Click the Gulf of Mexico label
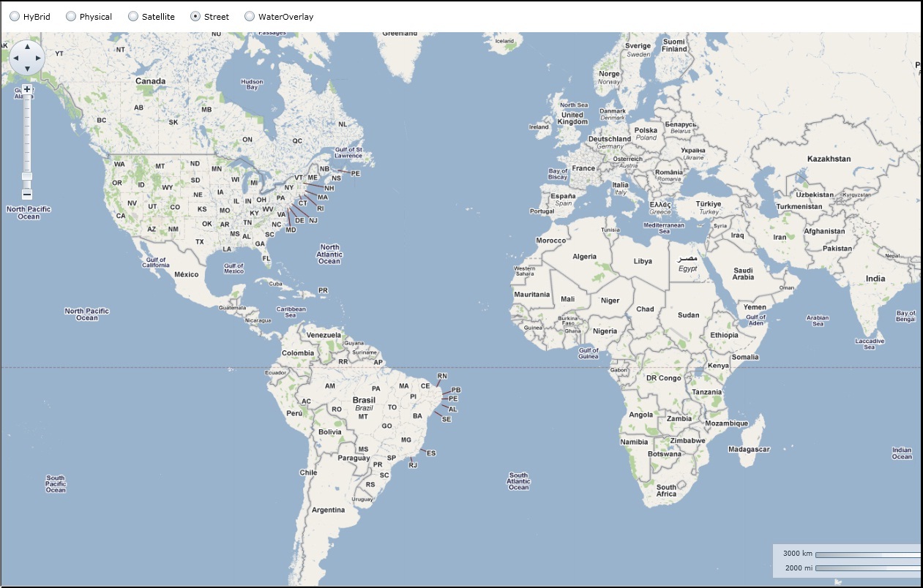 (x=233, y=268)
